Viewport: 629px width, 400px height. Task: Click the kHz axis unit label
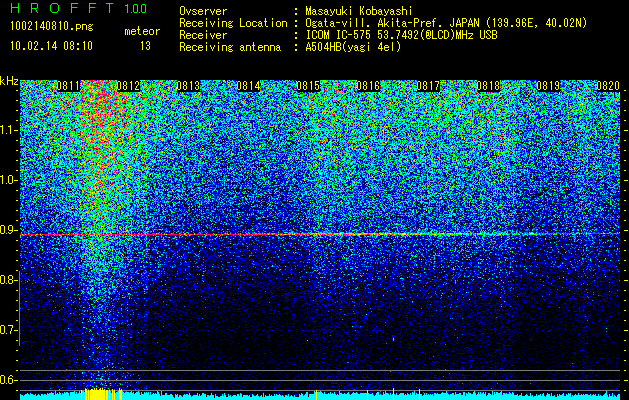pos(9,81)
